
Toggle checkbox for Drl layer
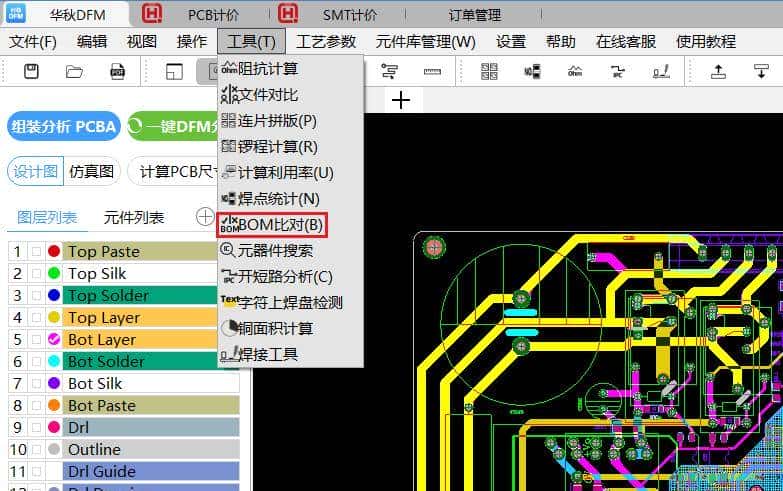click(x=36, y=427)
